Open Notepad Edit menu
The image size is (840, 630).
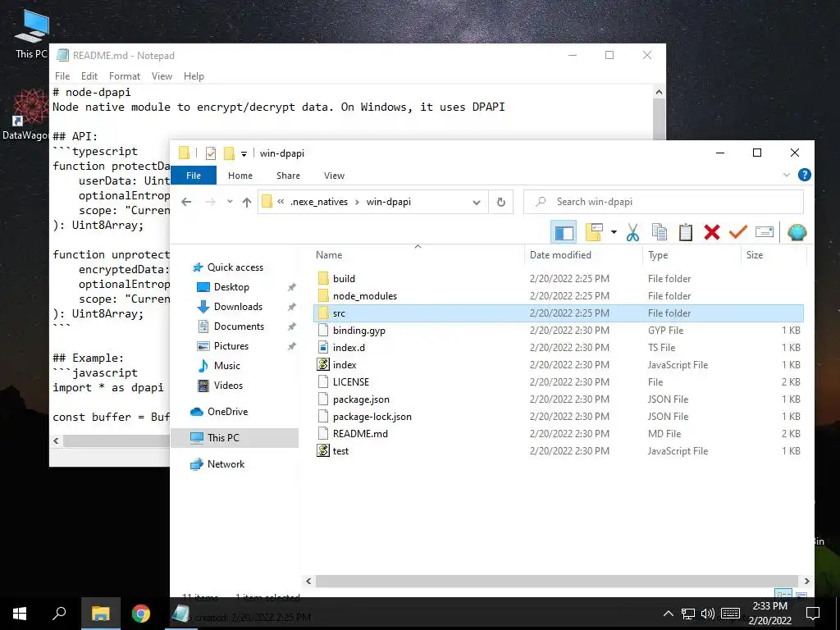[89, 76]
